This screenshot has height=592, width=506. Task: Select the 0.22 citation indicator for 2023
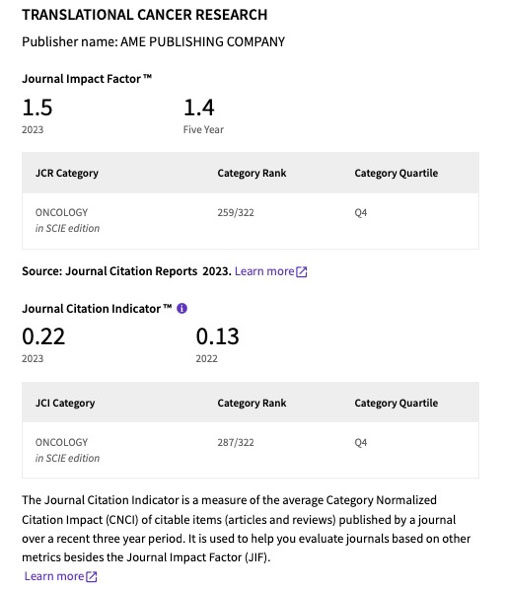43,336
